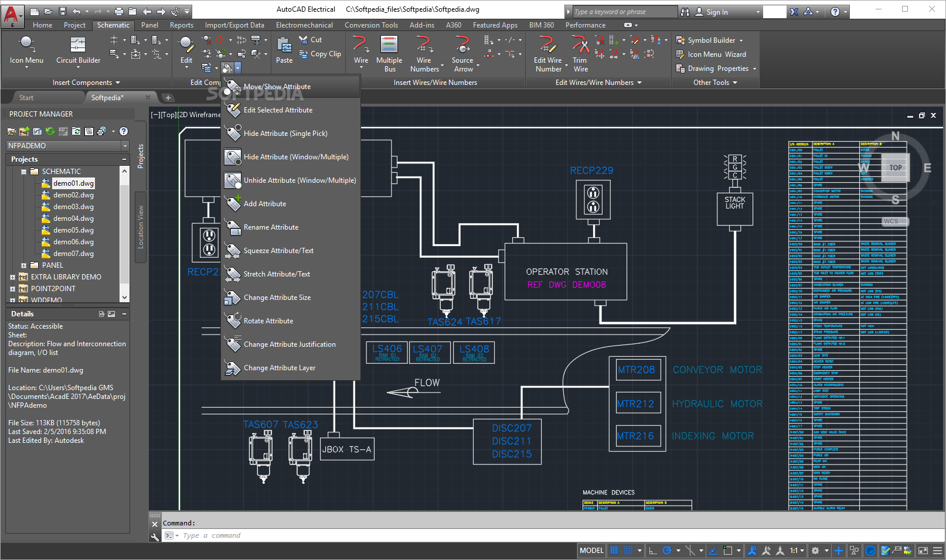Expand the PANEL folder

point(23,265)
